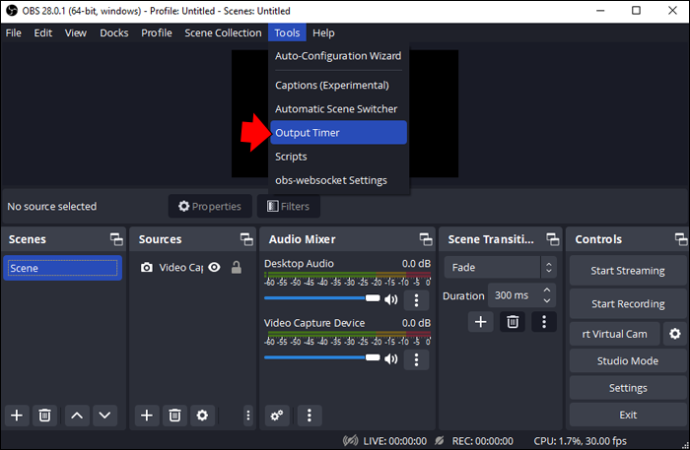Screen dimensions: 690x450
Task: Move scene down with arrow icon
Action: tap(105, 415)
